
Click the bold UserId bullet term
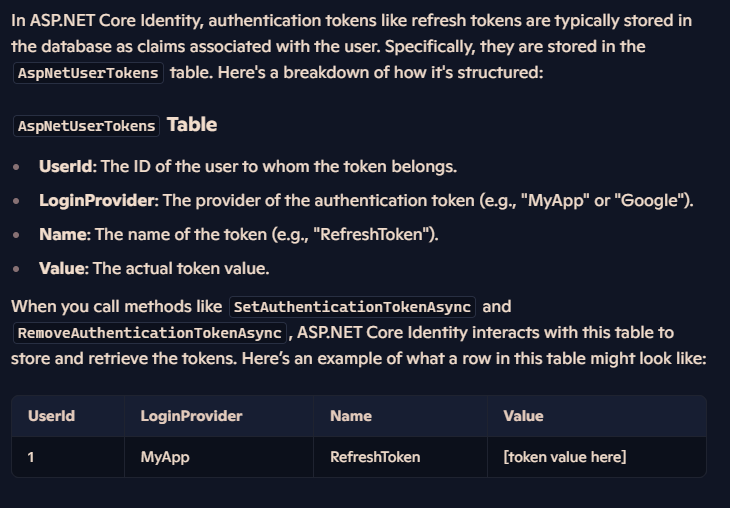[66, 167]
